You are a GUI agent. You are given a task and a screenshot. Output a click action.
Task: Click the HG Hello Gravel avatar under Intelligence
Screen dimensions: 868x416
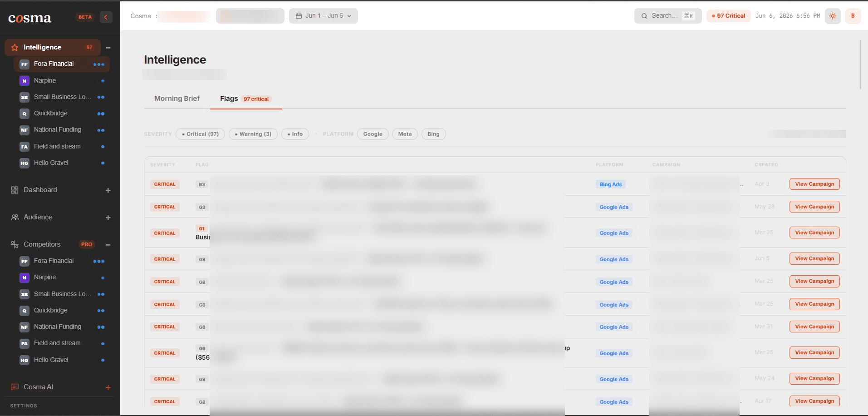point(25,163)
